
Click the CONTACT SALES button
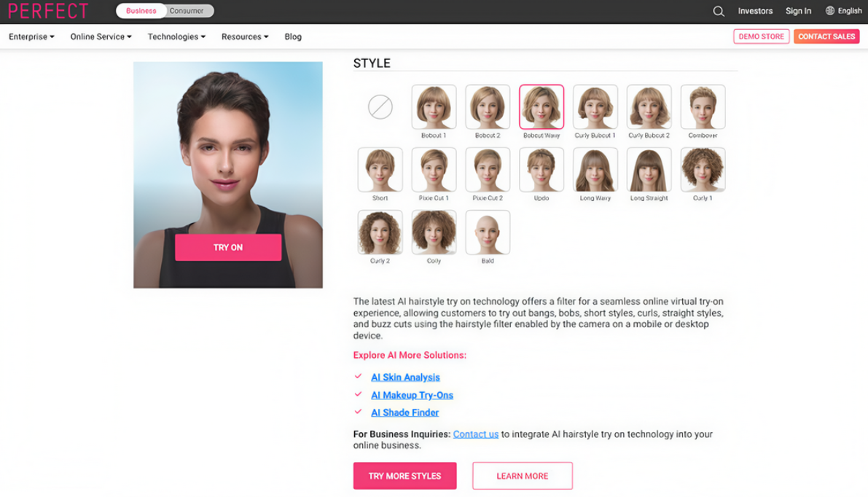click(826, 36)
